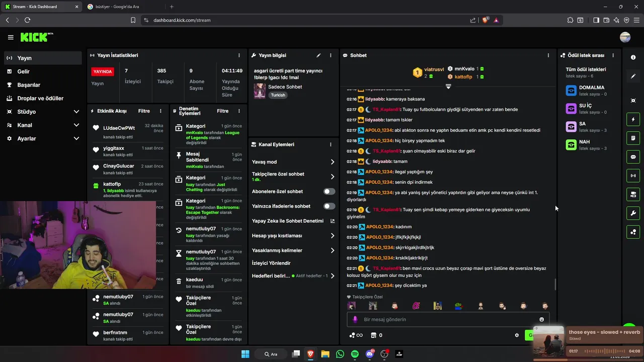Open the NAH reward request
This screenshot has width=644, height=362.
(591, 144)
